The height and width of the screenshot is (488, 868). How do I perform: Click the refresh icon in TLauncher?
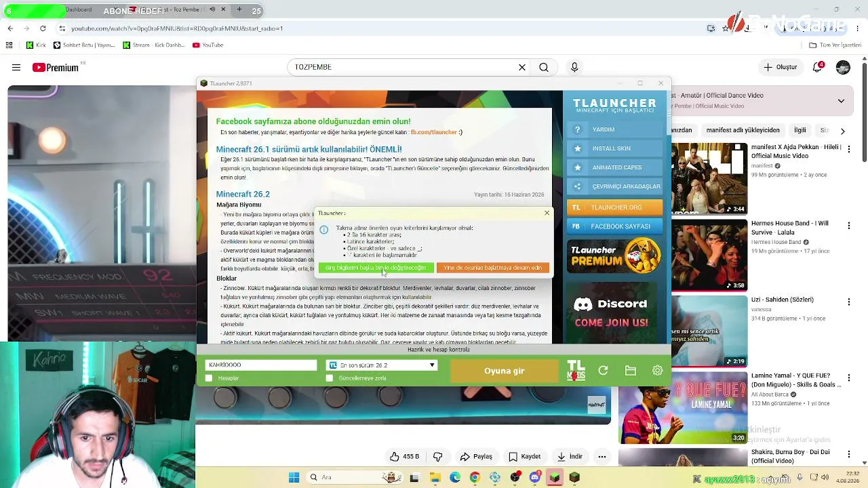(x=603, y=371)
